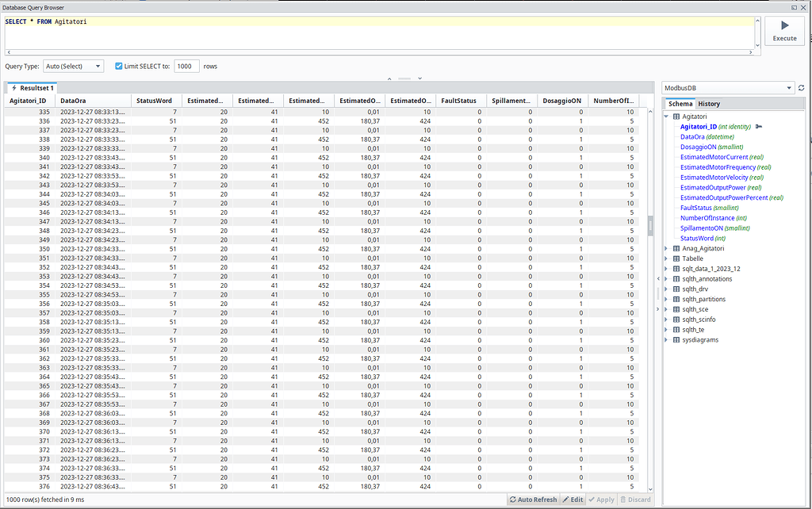Click the Auto Refresh icon in status bar

[x=512, y=499]
